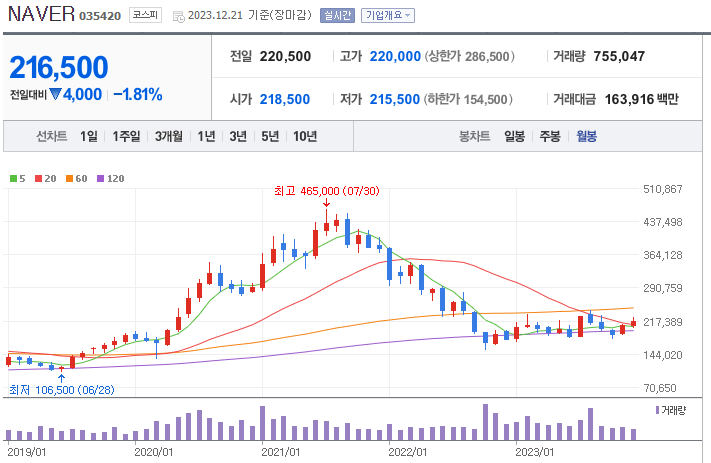Image resolution: width=711 pixels, height=463 pixels.
Task: Click the blue down triangle by 4,000
Action: pos(55,94)
